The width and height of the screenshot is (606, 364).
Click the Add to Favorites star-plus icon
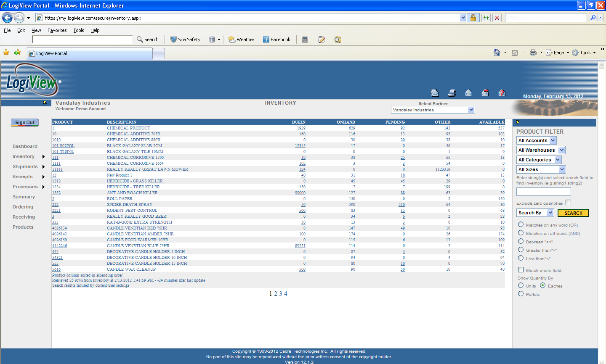pos(17,52)
